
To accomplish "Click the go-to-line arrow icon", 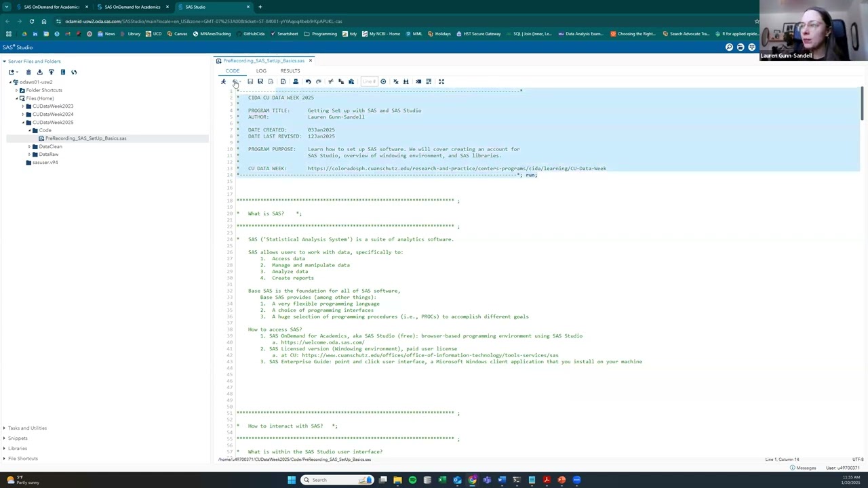I will [383, 81].
